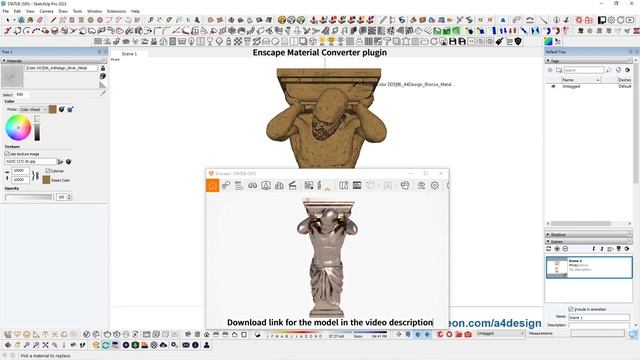
Task: Open the Untagged tag dropdown in bottom toolbar
Action: [x=500, y=333]
